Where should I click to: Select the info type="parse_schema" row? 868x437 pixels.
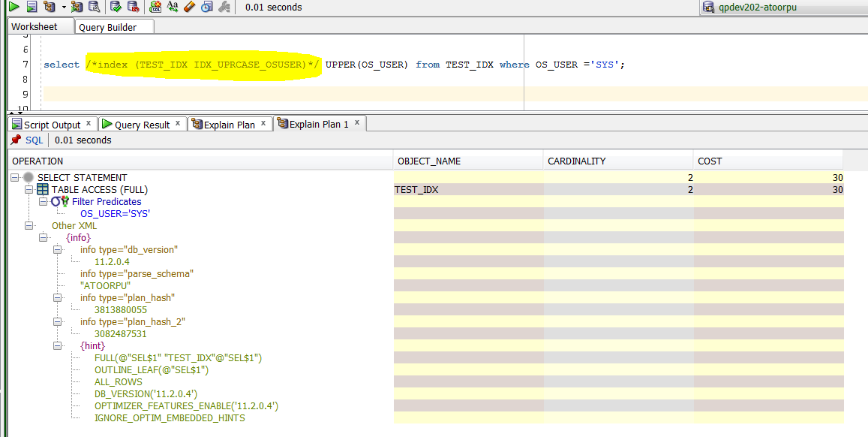(x=137, y=273)
